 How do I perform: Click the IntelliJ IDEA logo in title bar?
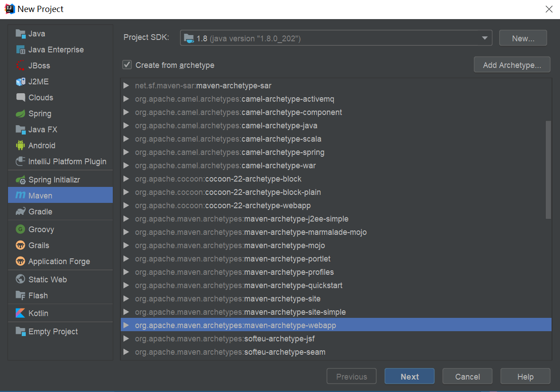10,9
